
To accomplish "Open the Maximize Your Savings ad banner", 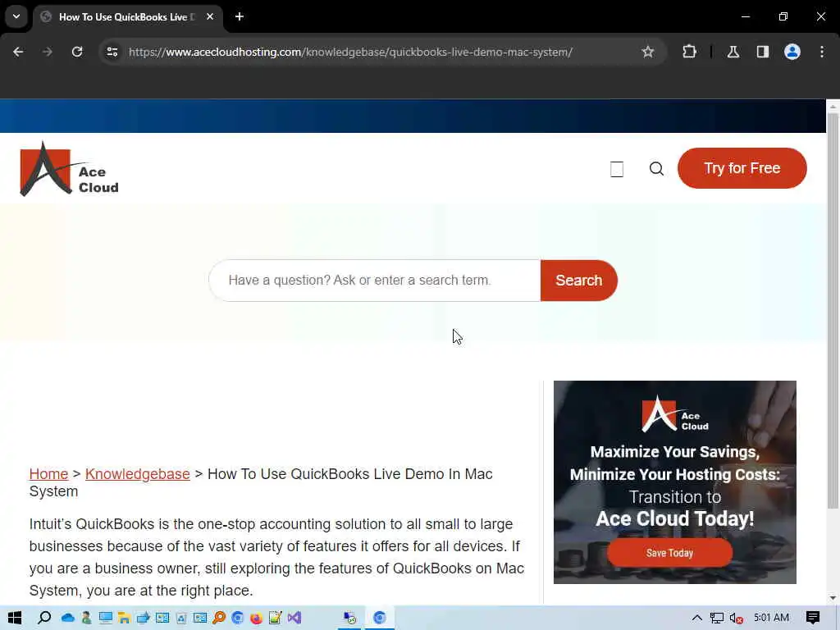I will [675, 482].
